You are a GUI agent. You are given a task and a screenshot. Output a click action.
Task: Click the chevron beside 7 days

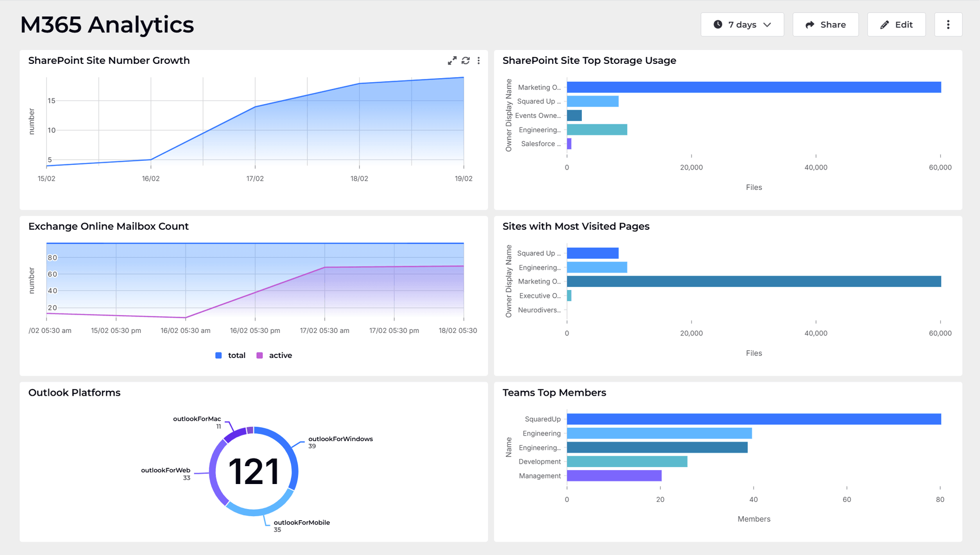tap(767, 25)
